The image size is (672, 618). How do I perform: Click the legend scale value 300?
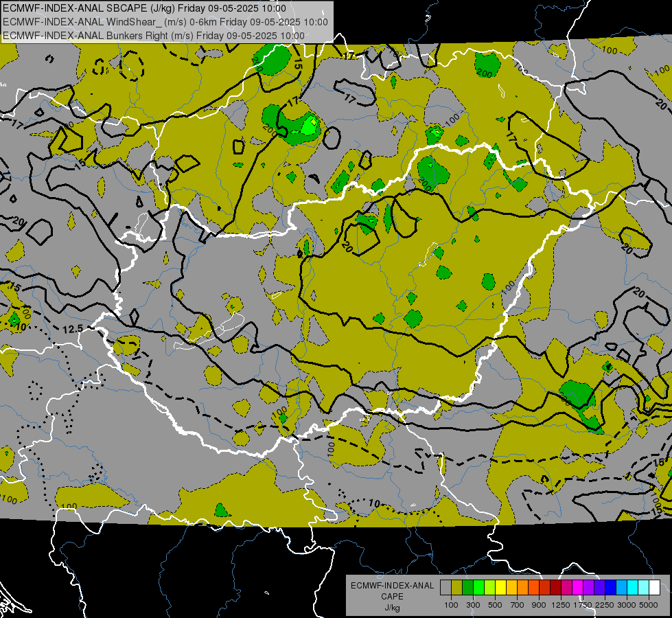(x=473, y=605)
